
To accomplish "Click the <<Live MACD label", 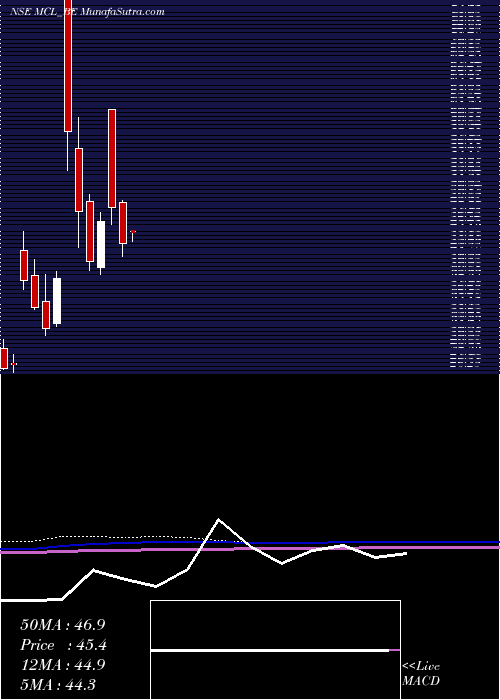I will (421, 674).
